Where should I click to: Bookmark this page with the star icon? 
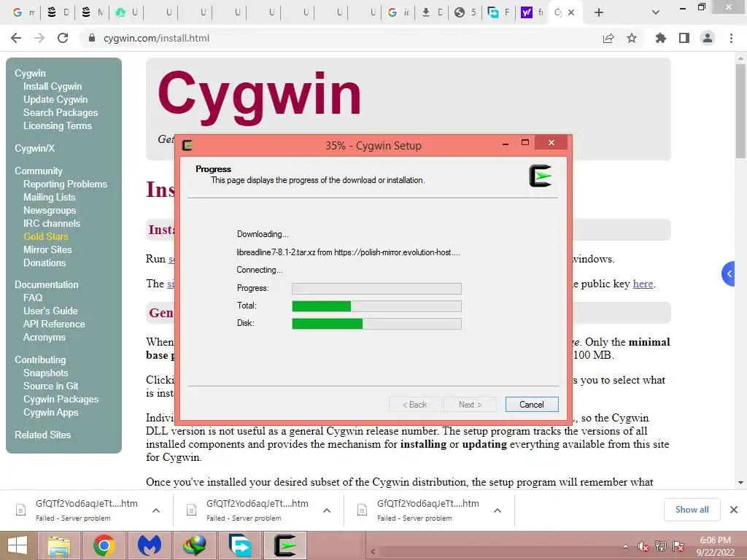pos(632,38)
